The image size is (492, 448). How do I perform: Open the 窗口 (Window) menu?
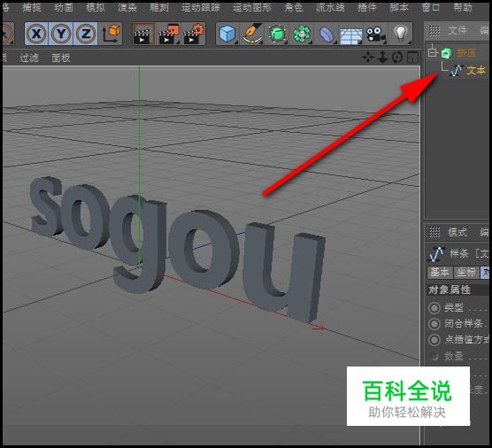pyautogui.click(x=430, y=8)
